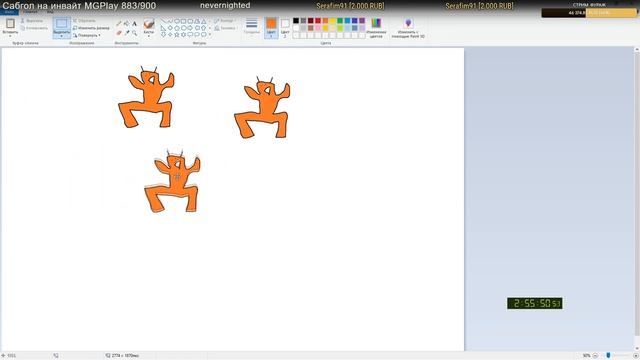This screenshot has height=360, width=640.
Task: Expand the Shapes gallery more arrow
Action: pyautogui.click(x=210, y=34)
